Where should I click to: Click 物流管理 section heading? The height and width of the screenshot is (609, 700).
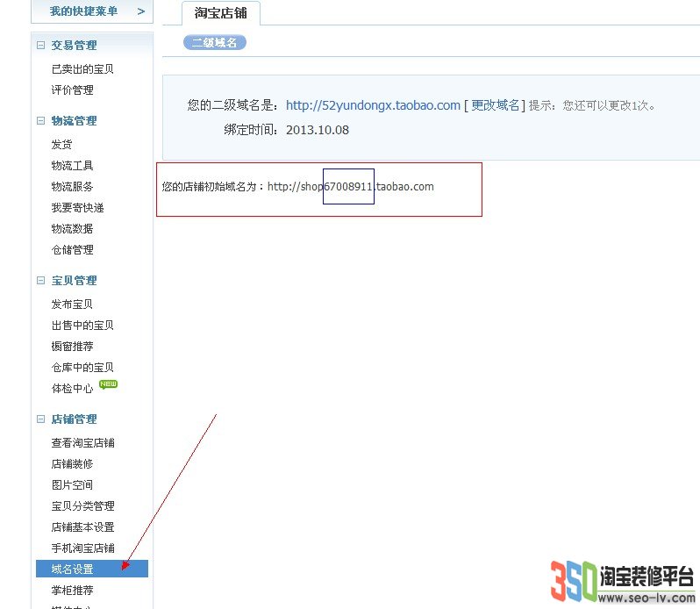[74, 120]
